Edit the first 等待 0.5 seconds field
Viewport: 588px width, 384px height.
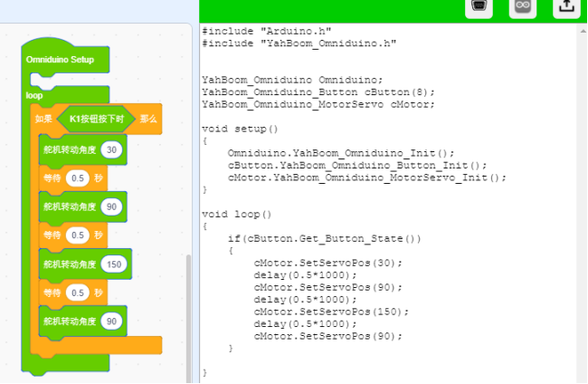[x=78, y=178]
